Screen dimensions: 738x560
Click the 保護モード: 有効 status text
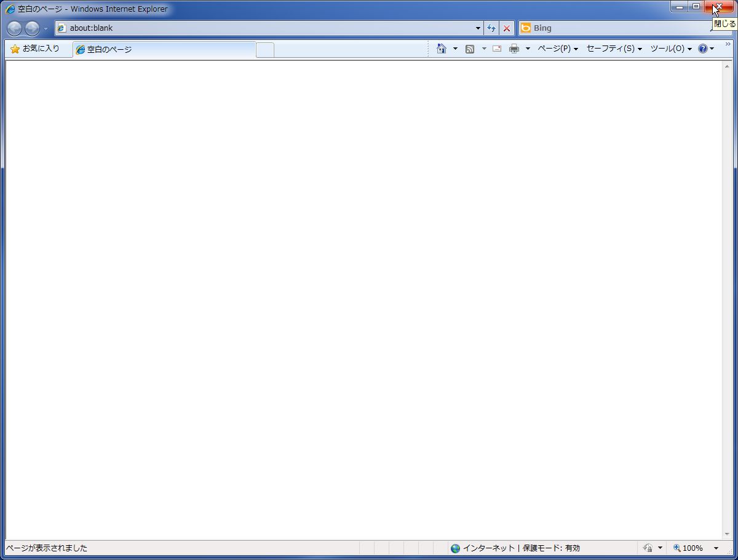click(x=551, y=548)
